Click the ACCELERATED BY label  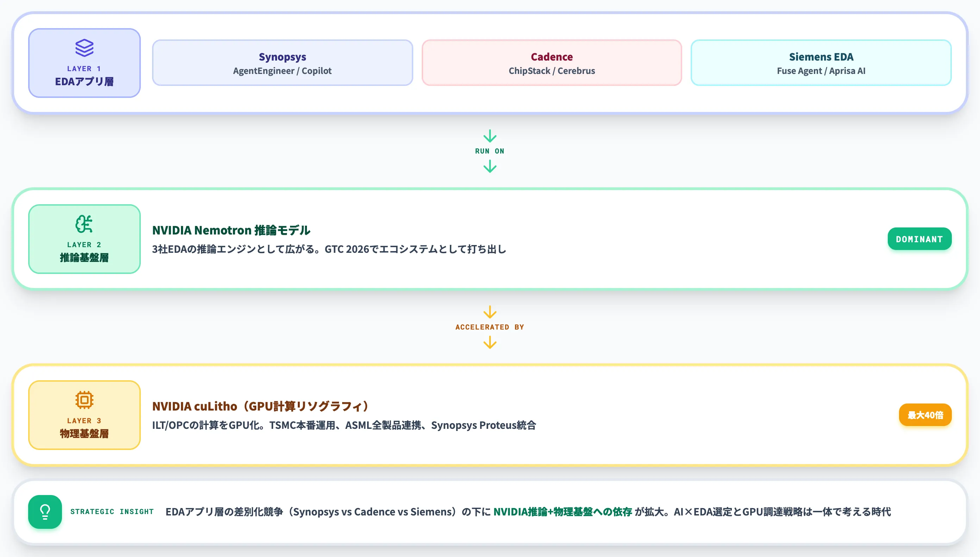pos(490,327)
